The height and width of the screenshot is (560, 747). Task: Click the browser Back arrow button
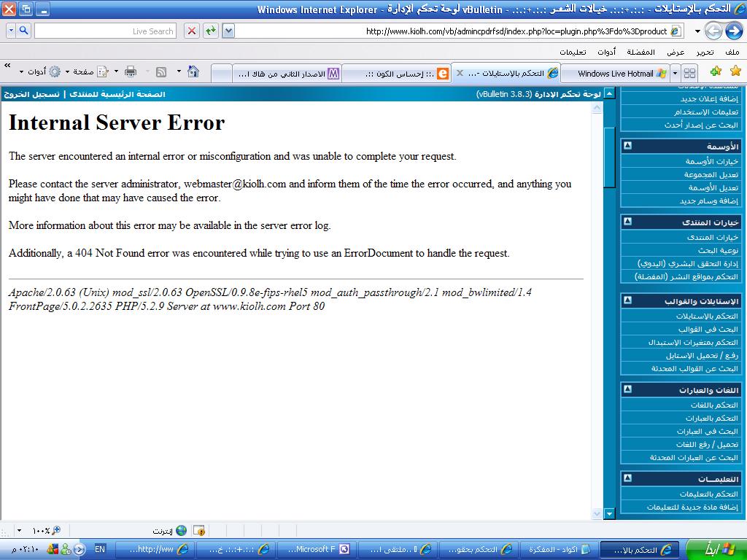coord(734,31)
